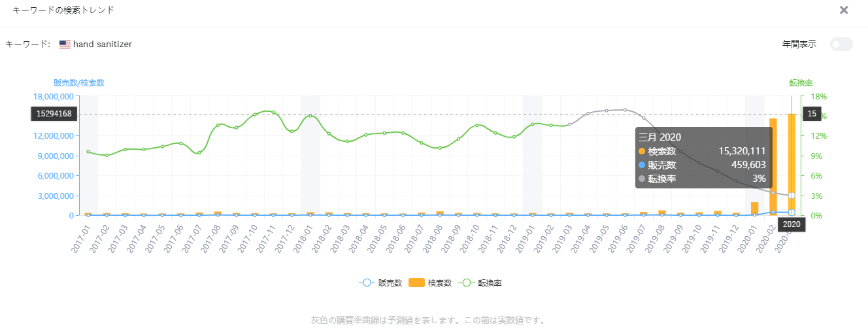
Task: Click the 15294168 axis pointer label
Action: (x=54, y=114)
